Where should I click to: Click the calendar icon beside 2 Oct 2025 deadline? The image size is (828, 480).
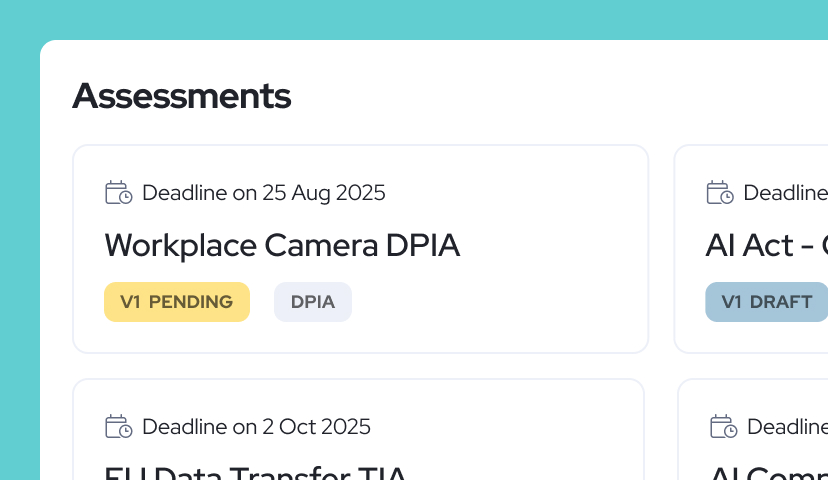118,426
